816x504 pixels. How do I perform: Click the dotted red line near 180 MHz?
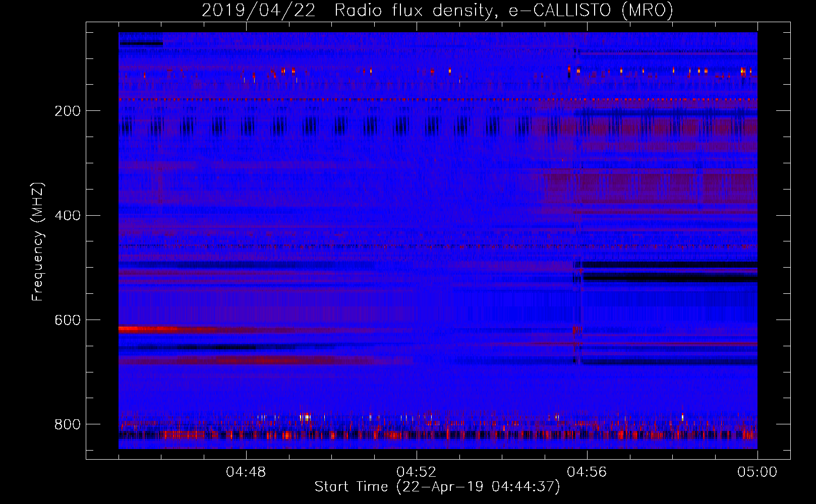[438, 100]
